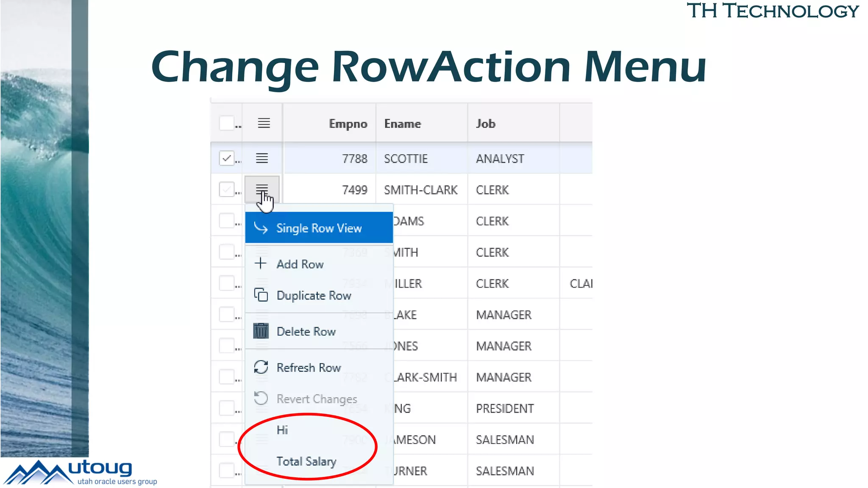Click the Empno cell 7788
Viewport: 868px width, 488px height.
(x=330, y=158)
